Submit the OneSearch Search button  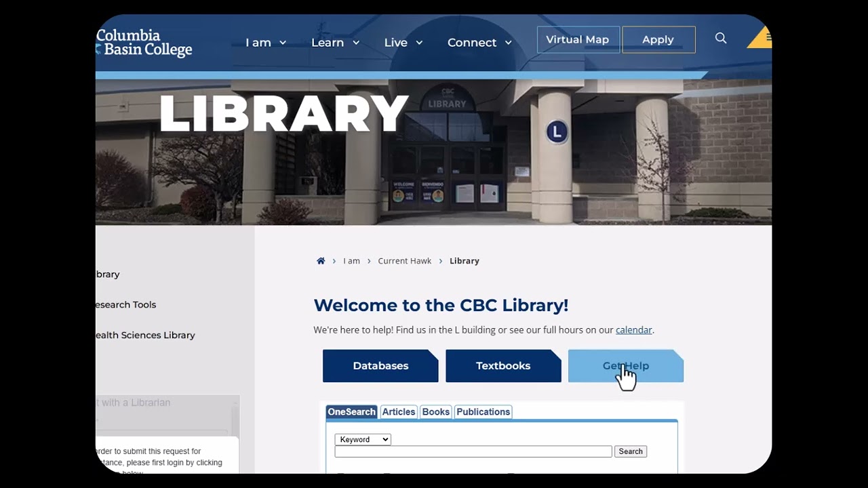(x=631, y=451)
